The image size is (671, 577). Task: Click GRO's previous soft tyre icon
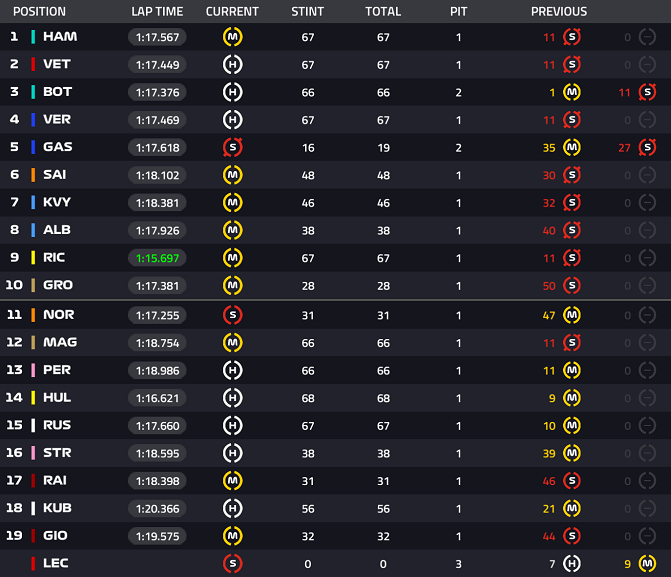click(572, 286)
